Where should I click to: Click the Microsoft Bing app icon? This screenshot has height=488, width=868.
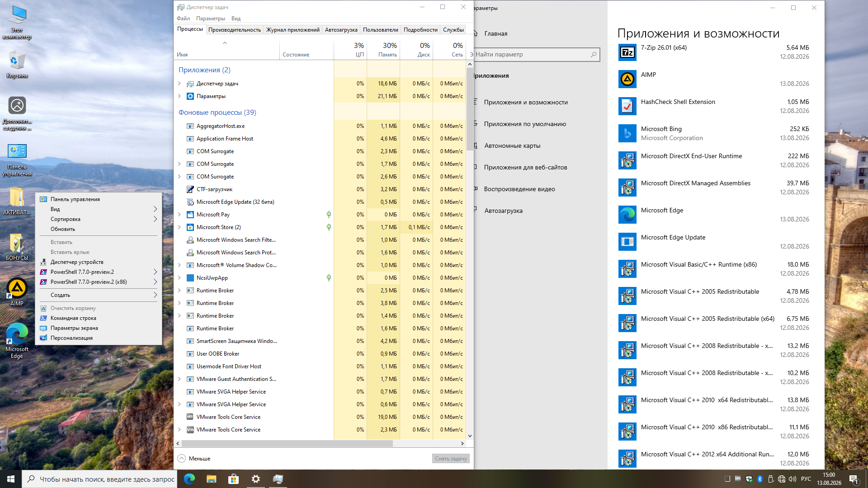(x=627, y=133)
